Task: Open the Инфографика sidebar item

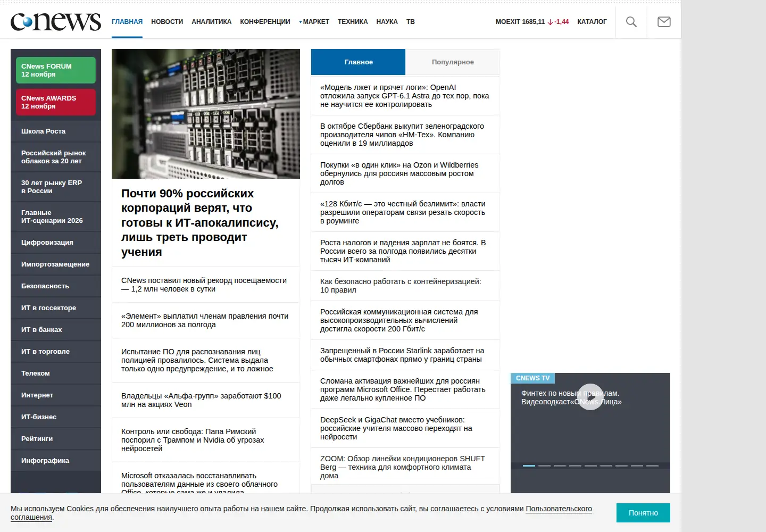Action: (56, 461)
